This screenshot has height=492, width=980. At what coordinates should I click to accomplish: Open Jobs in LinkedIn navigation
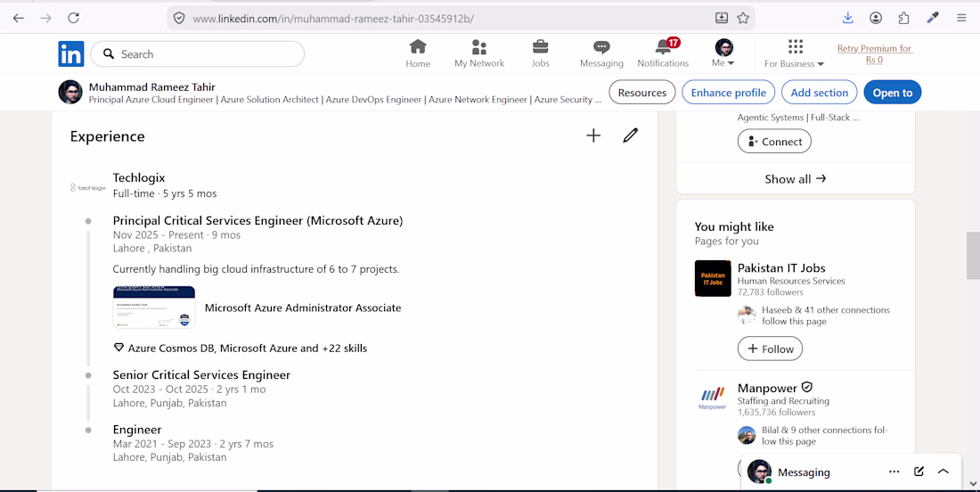coord(540,53)
